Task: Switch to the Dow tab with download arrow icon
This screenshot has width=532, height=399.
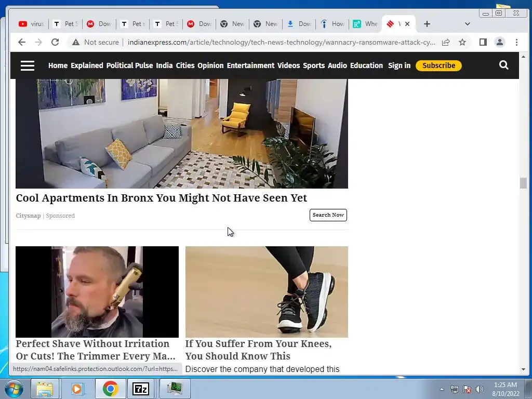Action: [x=299, y=24]
